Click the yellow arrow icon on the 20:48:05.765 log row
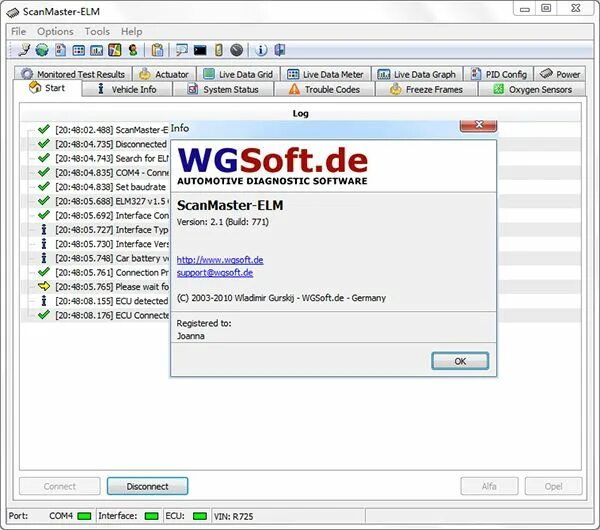 click(44, 286)
